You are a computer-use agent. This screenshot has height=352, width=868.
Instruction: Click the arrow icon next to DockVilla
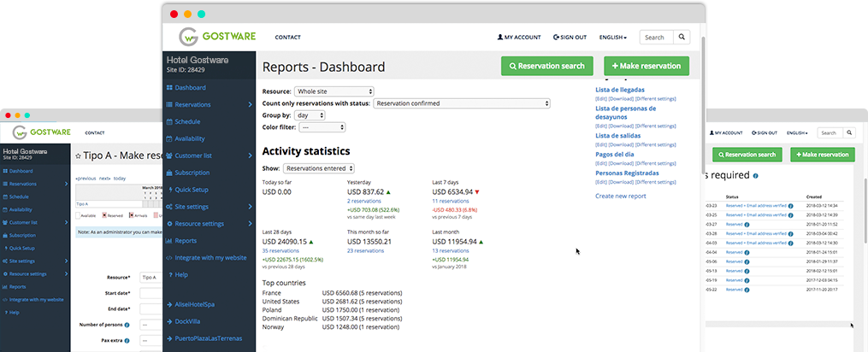point(169,321)
